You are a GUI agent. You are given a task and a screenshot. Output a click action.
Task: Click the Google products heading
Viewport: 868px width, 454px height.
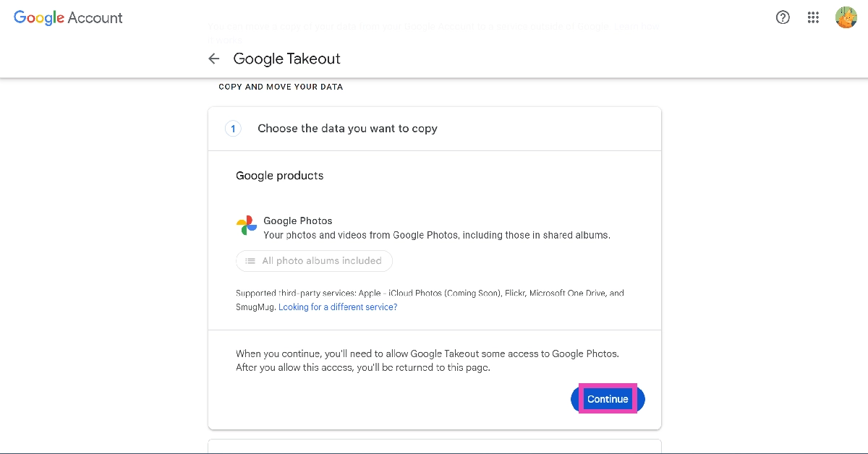(280, 176)
